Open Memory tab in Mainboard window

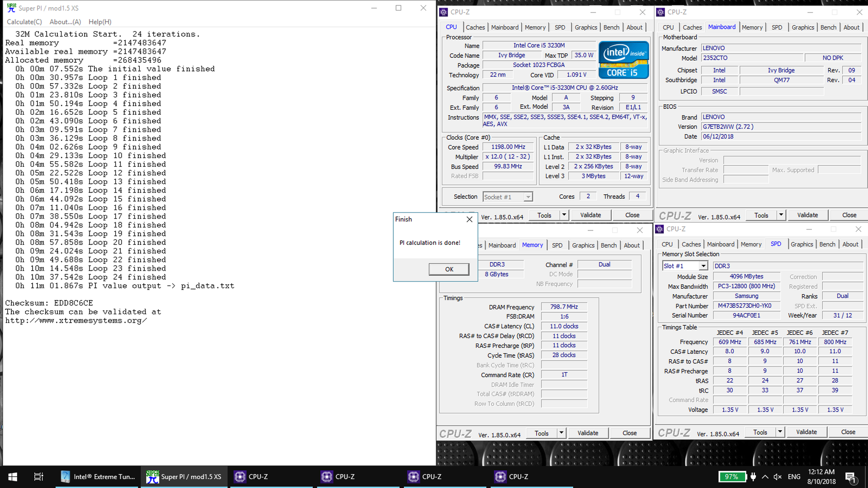(x=752, y=28)
